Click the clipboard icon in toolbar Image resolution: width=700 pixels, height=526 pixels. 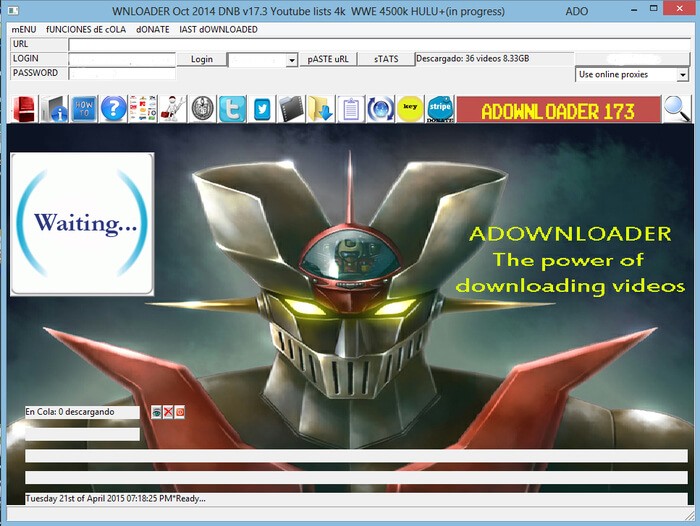pos(350,109)
